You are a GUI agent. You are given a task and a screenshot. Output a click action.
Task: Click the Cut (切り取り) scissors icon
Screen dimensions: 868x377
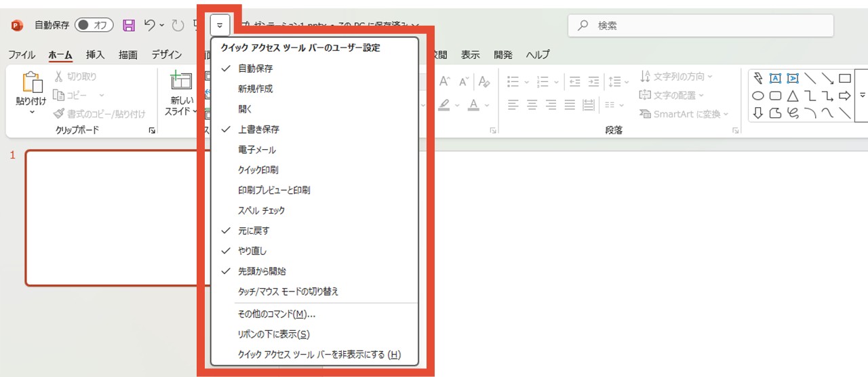point(59,77)
